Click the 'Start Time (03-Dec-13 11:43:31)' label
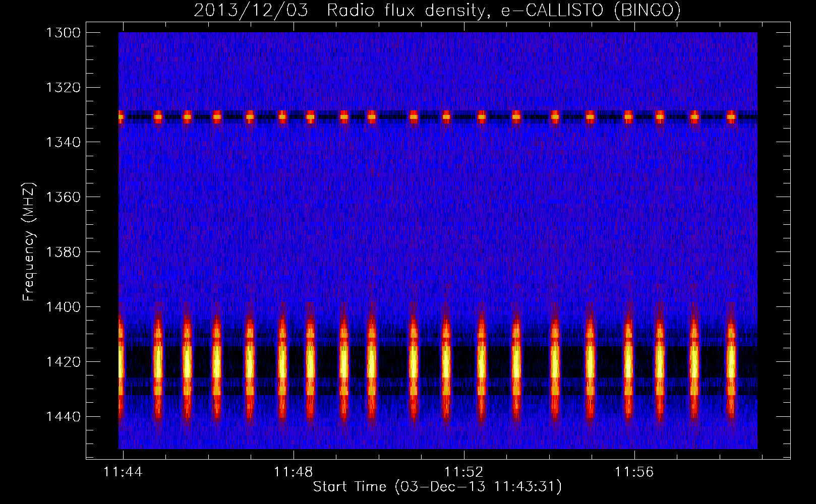816x504 pixels. point(437,487)
